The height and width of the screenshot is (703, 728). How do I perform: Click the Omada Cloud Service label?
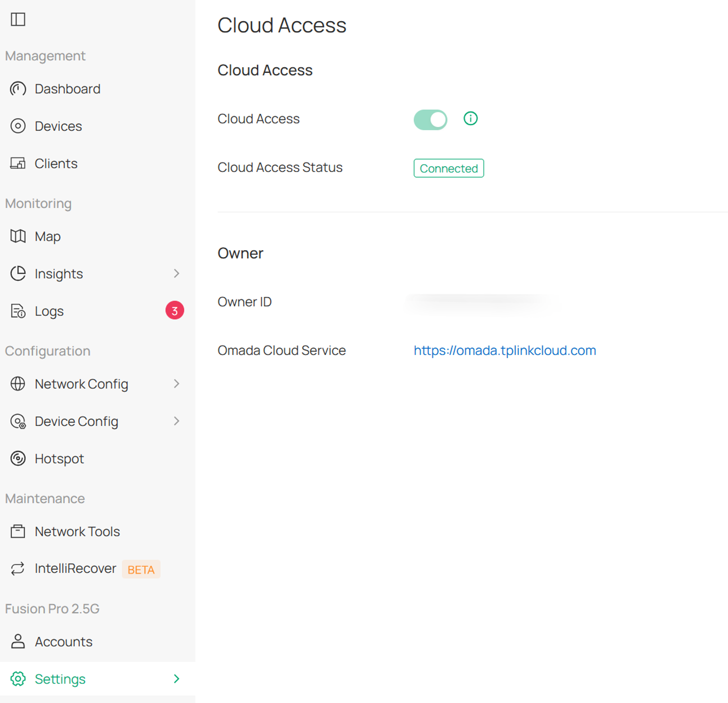(x=281, y=350)
